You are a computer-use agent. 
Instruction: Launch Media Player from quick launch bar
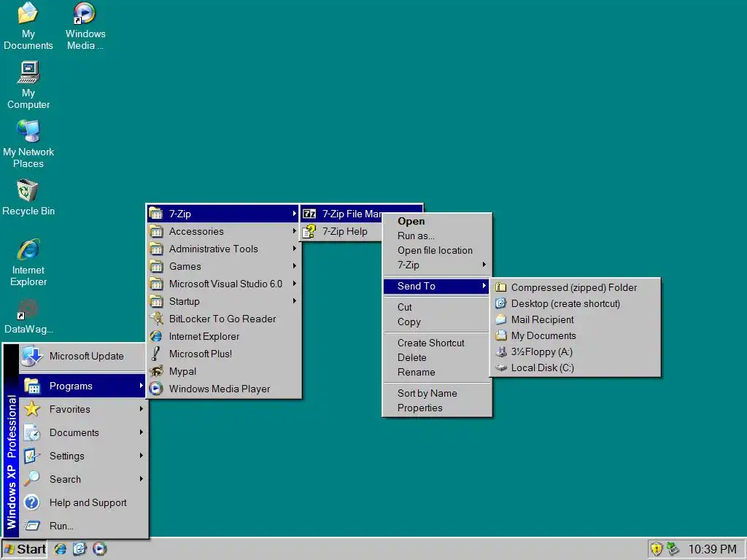click(x=99, y=549)
